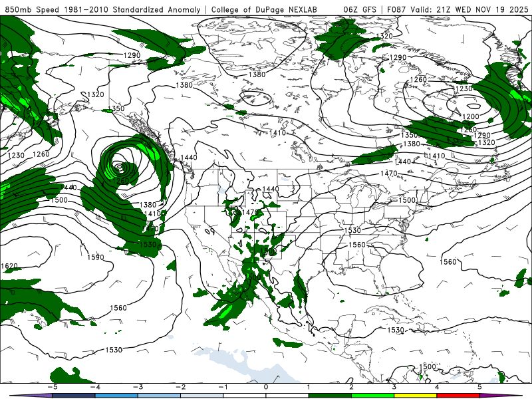Screen dimensions: 532x399
Task: Click the '-1' colorbar scale label
Action: tap(223, 387)
